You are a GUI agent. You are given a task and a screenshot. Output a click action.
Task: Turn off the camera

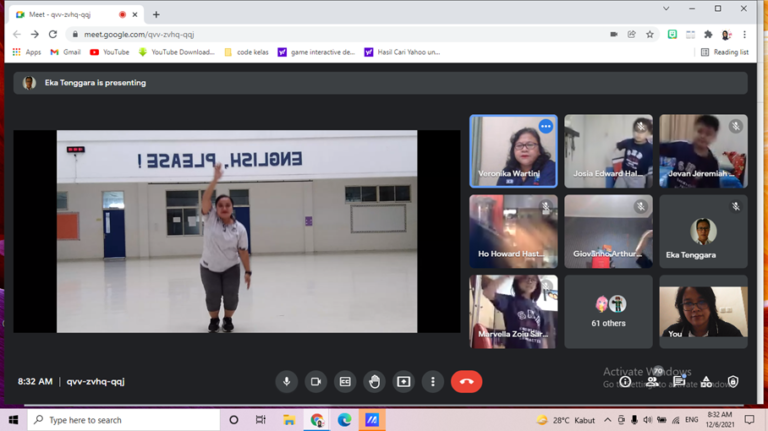316,381
